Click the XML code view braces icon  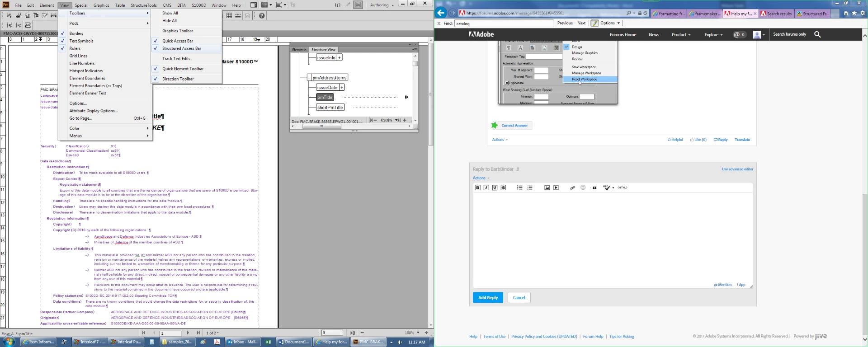[338, 5]
